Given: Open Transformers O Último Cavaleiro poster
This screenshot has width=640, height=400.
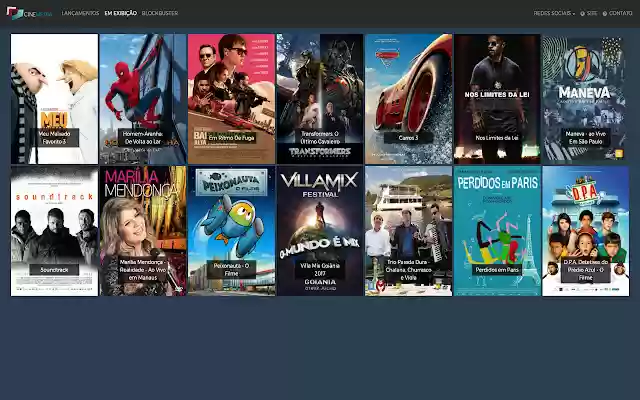Looking at the screenshot, I should tap(320, 99).
